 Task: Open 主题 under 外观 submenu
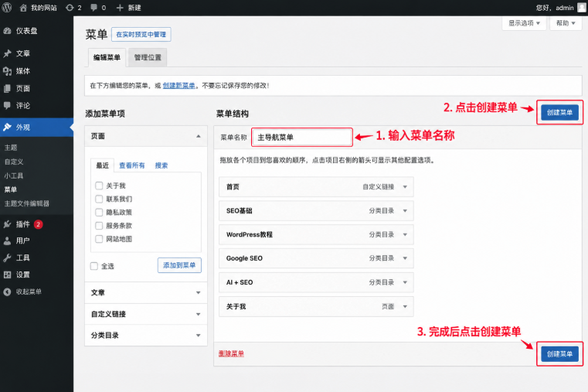click(11, 148)
